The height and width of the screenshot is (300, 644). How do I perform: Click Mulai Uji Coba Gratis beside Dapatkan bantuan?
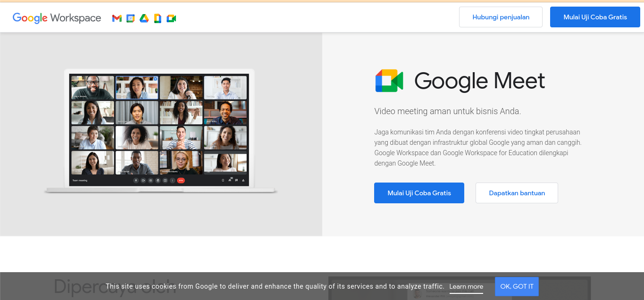419,193
